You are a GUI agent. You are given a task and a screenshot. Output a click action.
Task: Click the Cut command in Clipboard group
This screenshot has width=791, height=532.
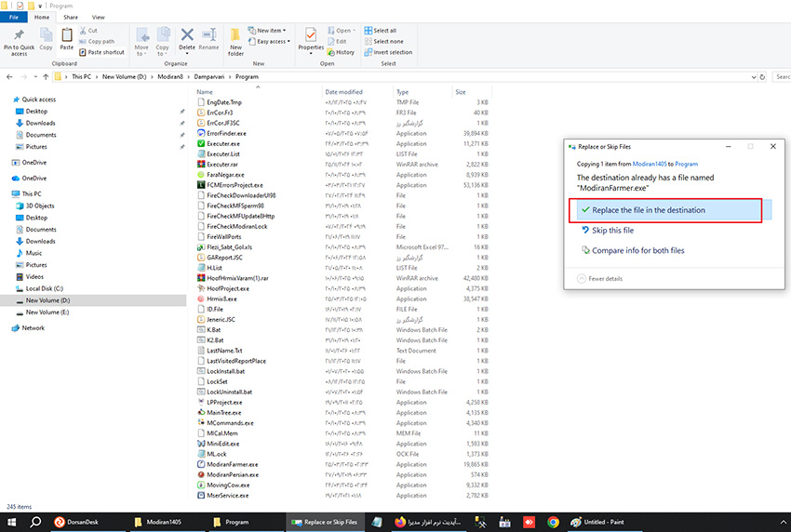tap(92, 31)
